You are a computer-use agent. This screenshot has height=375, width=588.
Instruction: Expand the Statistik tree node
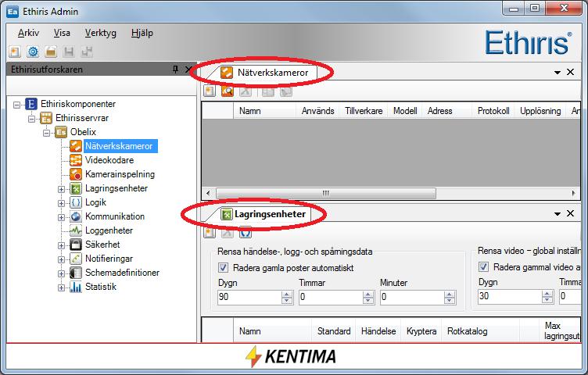(61, 287)
